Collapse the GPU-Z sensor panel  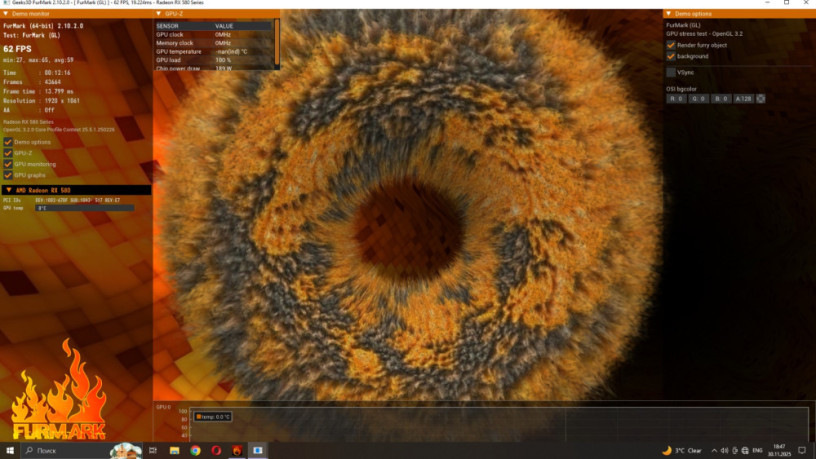click(158, 13)
